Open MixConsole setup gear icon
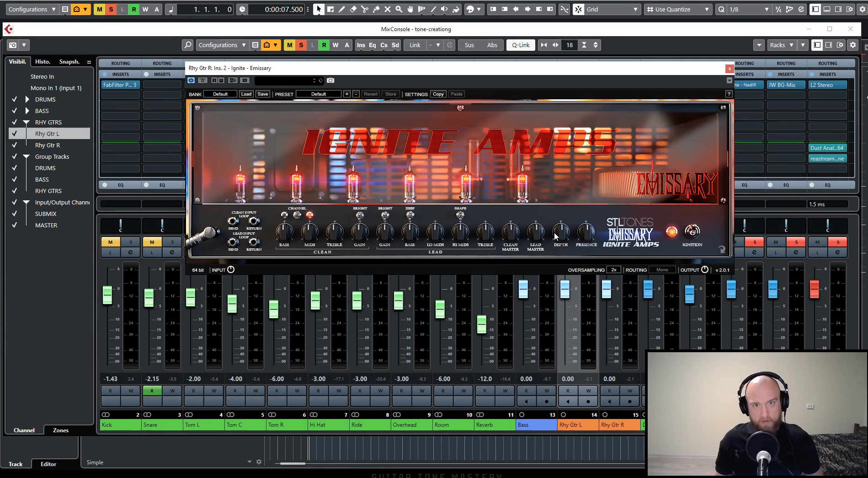Viewport: 868px width, 478px height. pyautogui.click(x=853, y=45)
